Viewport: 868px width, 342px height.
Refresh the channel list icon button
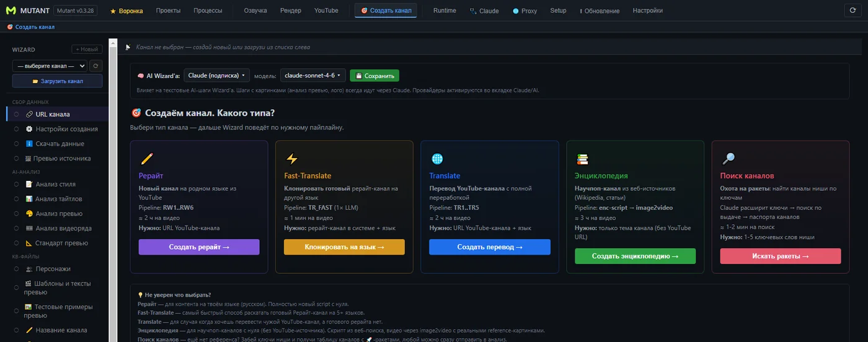96,66
